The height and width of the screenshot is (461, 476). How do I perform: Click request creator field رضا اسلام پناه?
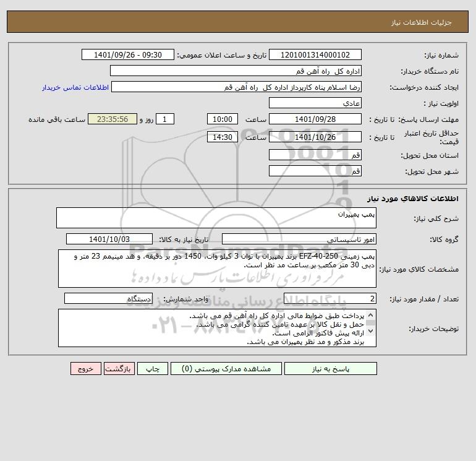(236, 87)
